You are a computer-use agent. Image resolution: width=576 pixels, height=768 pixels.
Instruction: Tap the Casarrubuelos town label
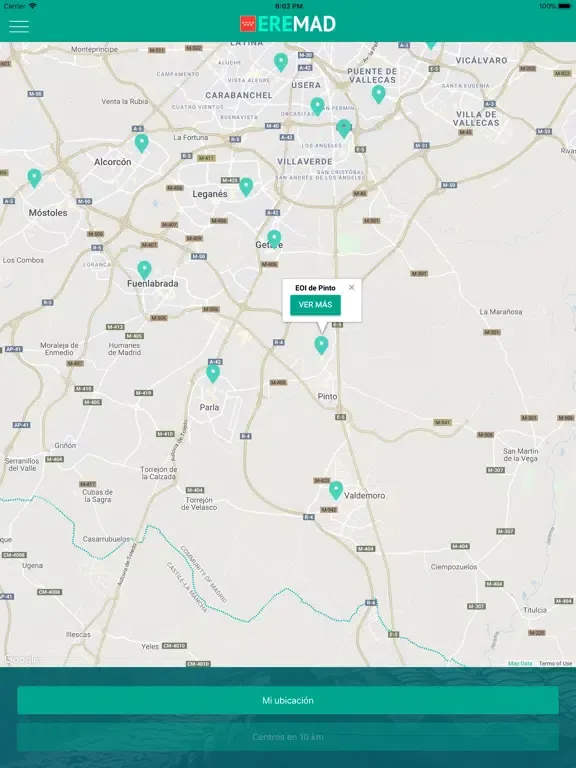coord(106,539)
